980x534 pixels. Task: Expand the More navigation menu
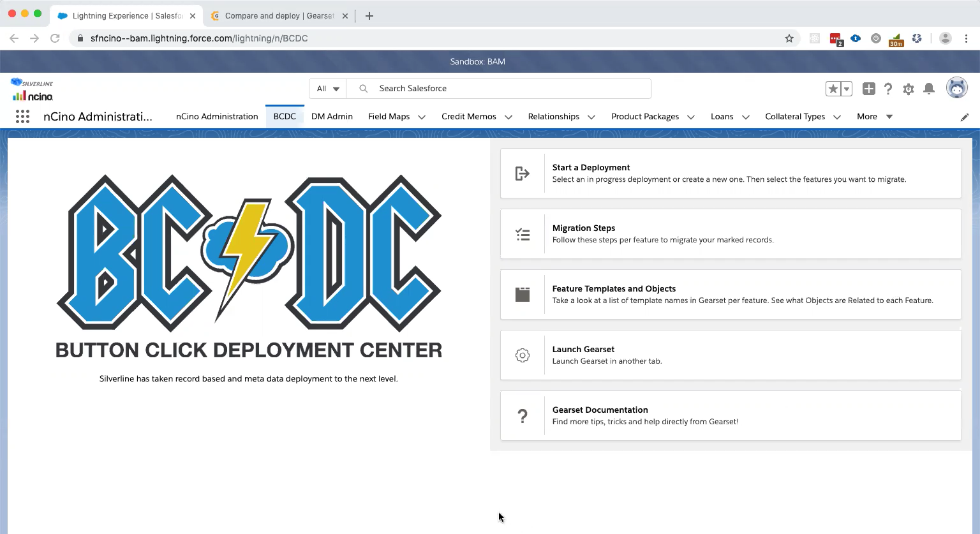pyautogui.click(x=874, y=117)
